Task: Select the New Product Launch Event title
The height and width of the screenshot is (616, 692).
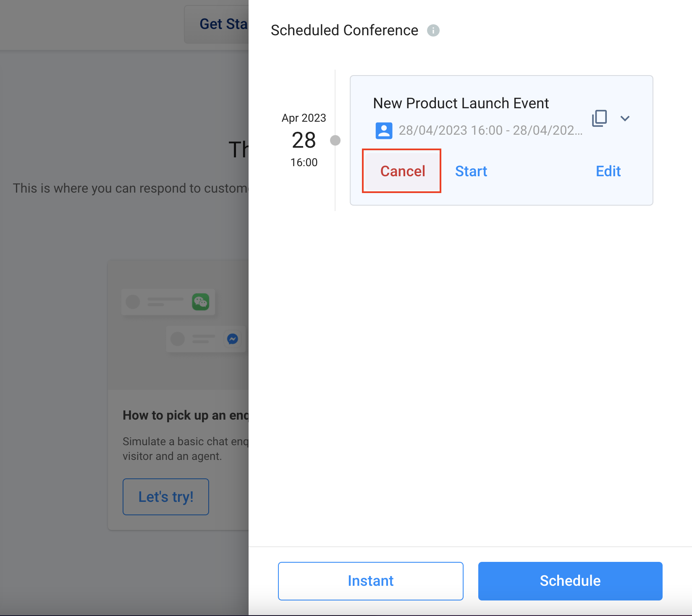Action: click(461, 103)
